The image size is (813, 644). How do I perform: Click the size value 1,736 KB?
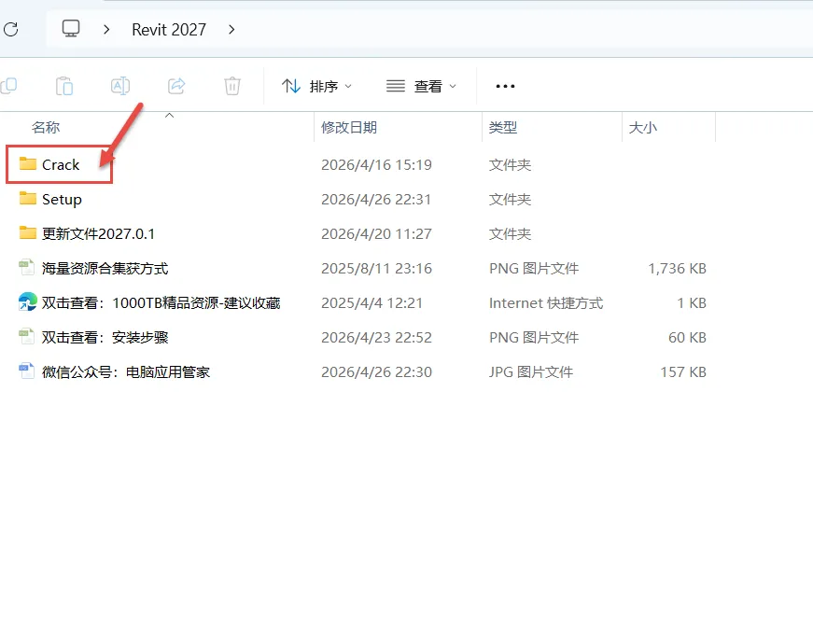677,269
